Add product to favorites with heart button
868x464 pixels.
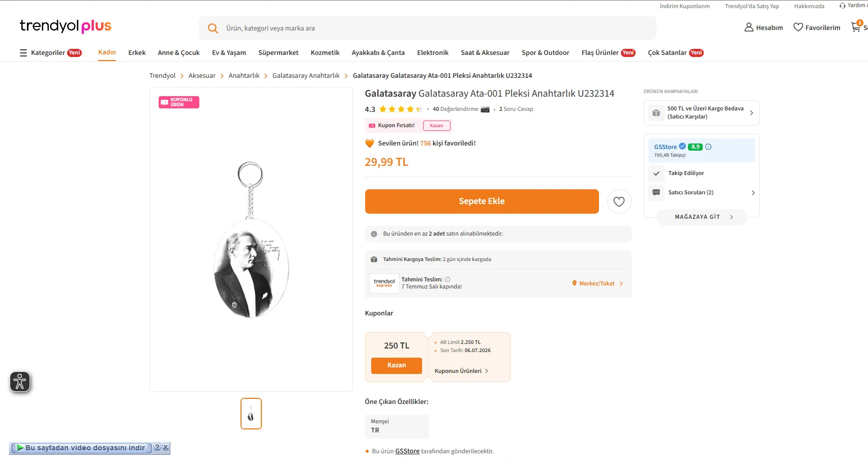click(619, 201)
